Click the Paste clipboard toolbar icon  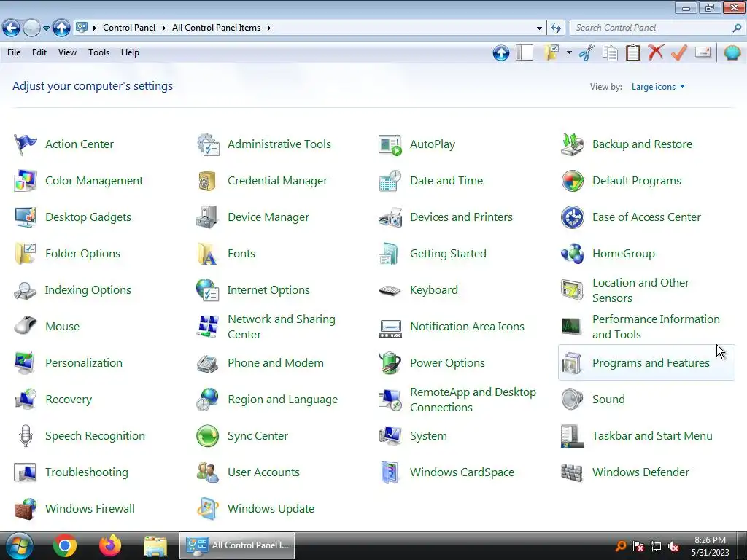pyautogui.click(x=632, y=52)
